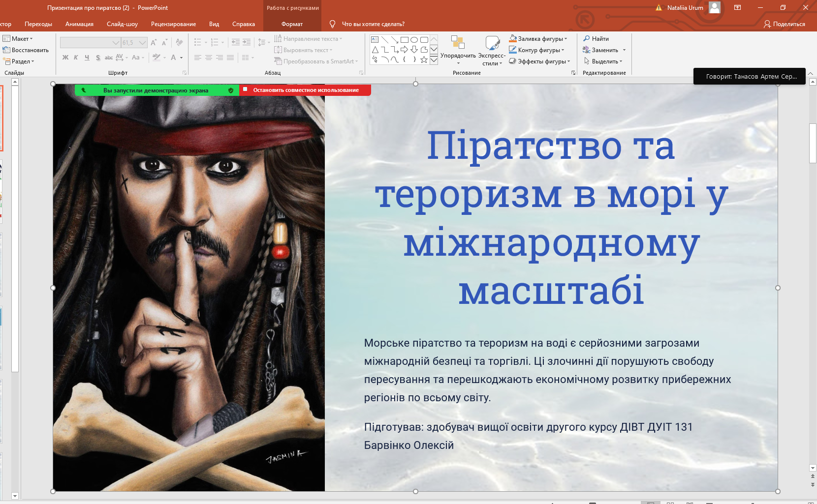The width and height of the screenshot is (817, 504).
Task: Click the increase list indent icon
Action: [x=247, y=42]
